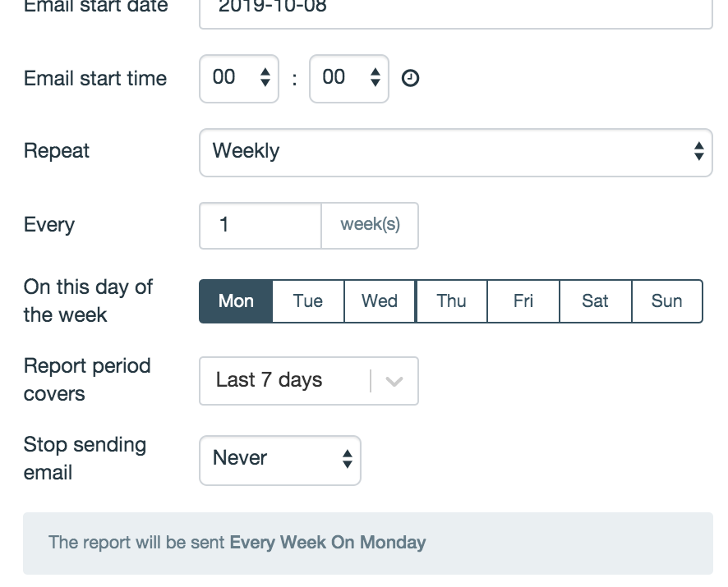Select Tue as day of week
This screenshot has width=728, height=587.
pyautogui.click(x=308, y=301)
